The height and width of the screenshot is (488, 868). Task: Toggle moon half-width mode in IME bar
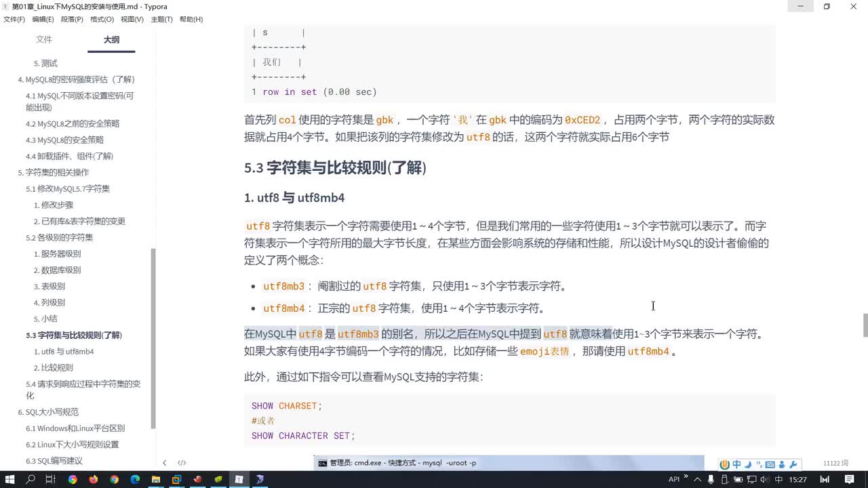pyautogui.click(x=748, y=464)
